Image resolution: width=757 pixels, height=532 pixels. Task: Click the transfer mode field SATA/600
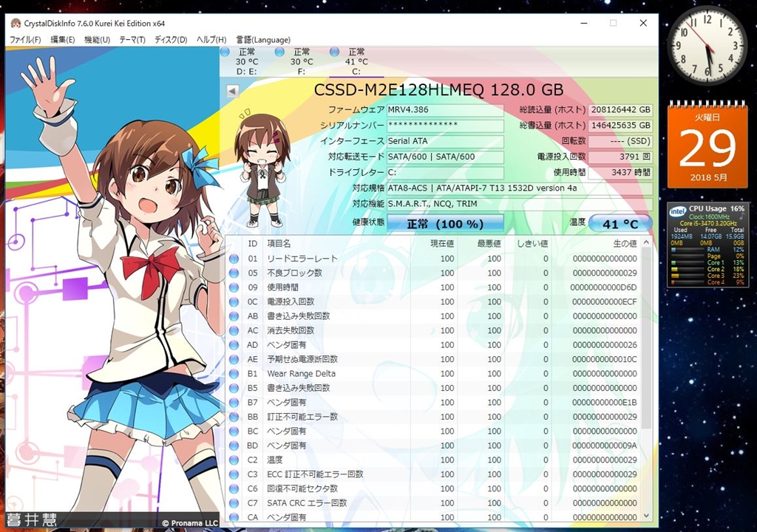pos(445,157)
